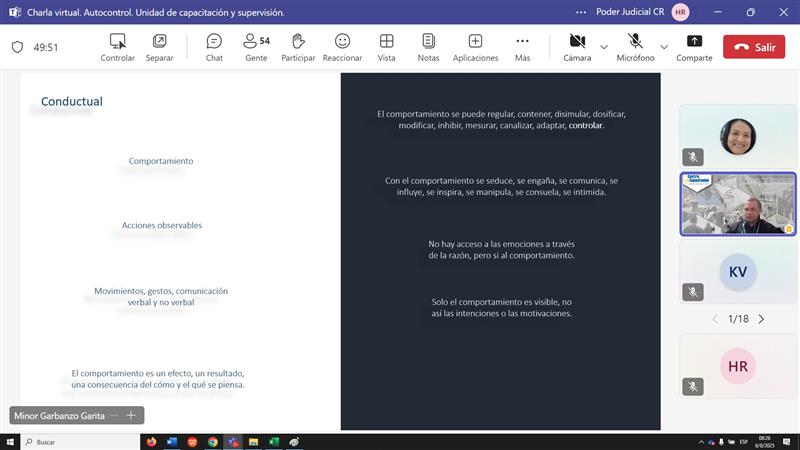Image resolution: width=800 pixels, height=450 pixels.
Task: Select the presenter's video thumbnail
Action: click(x=738, y=204)
